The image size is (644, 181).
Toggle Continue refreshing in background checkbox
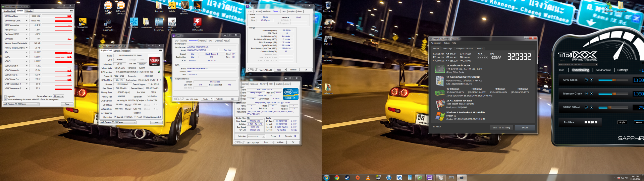click(5, 100)
